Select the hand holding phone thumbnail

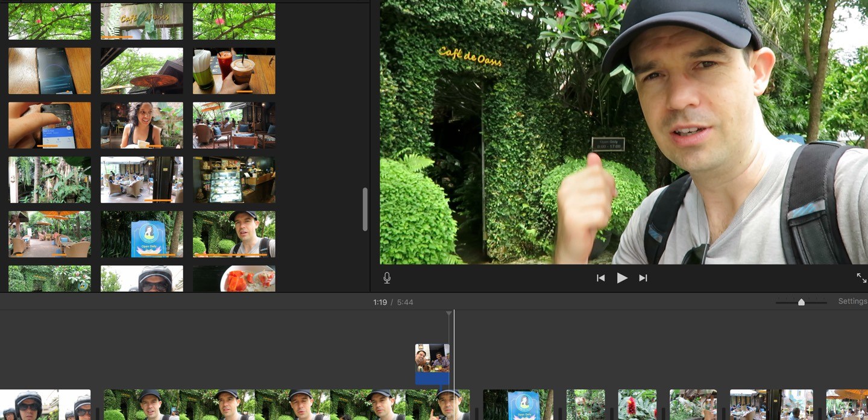pos(49,125)
